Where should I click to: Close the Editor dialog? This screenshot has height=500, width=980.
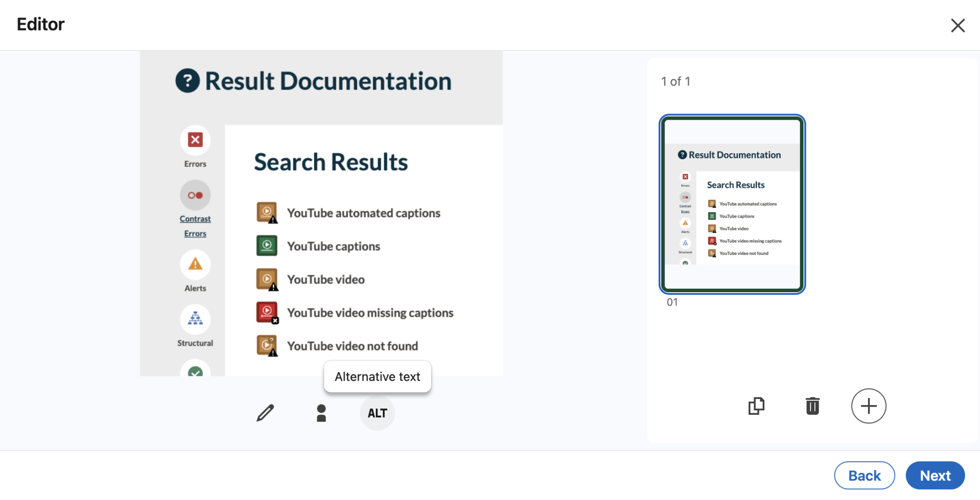pyautogui.click(x=958, y=25)
